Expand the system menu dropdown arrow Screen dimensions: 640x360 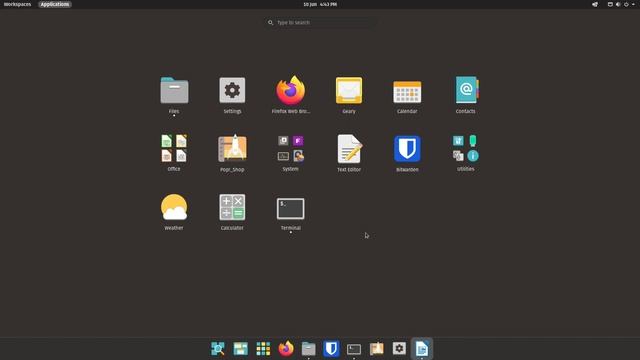(x=633, y=4)
